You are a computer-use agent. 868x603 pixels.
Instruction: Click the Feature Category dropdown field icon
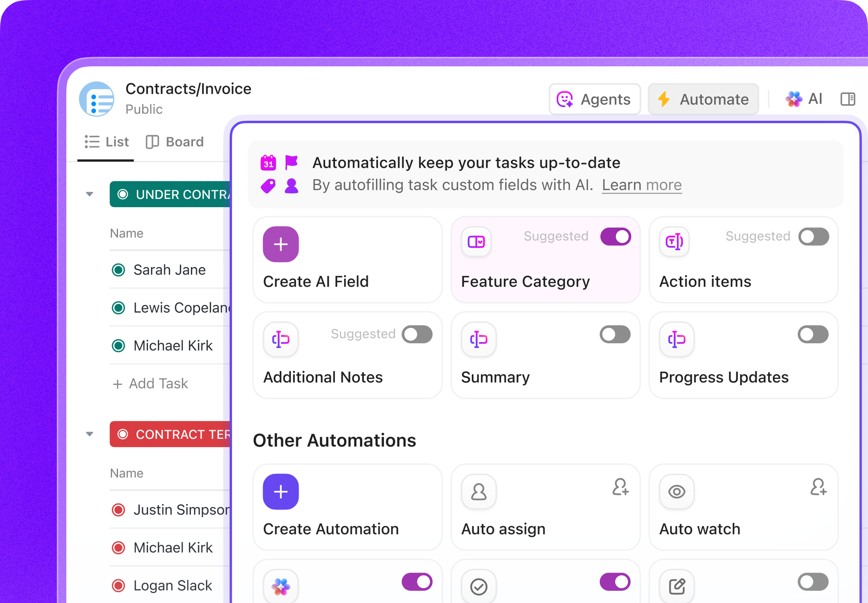[476, 242]
